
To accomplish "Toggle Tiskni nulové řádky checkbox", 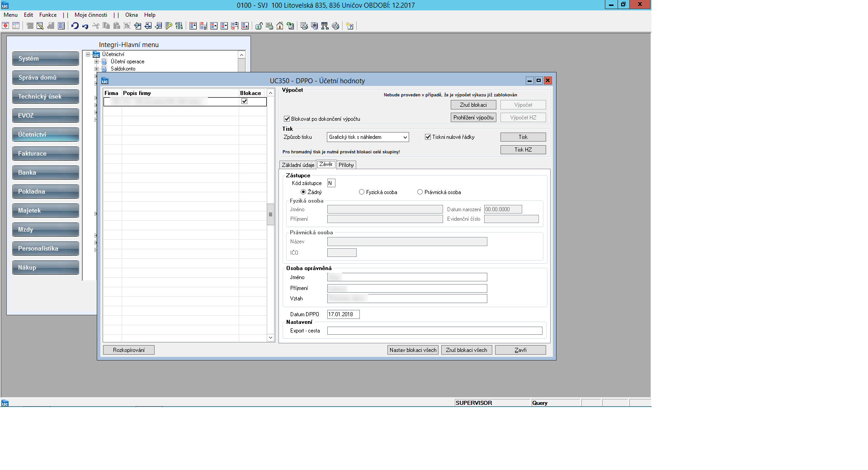I will 428,137.
